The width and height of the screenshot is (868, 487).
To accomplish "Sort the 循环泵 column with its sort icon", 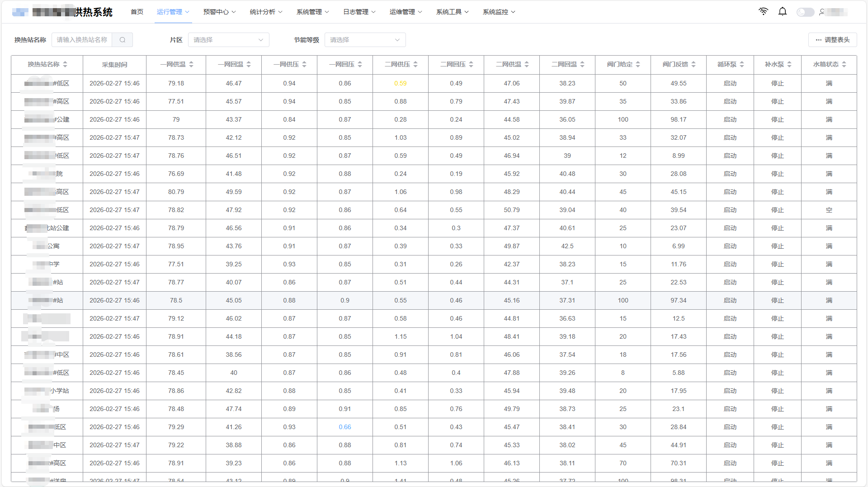I will (x=742, y=64).
